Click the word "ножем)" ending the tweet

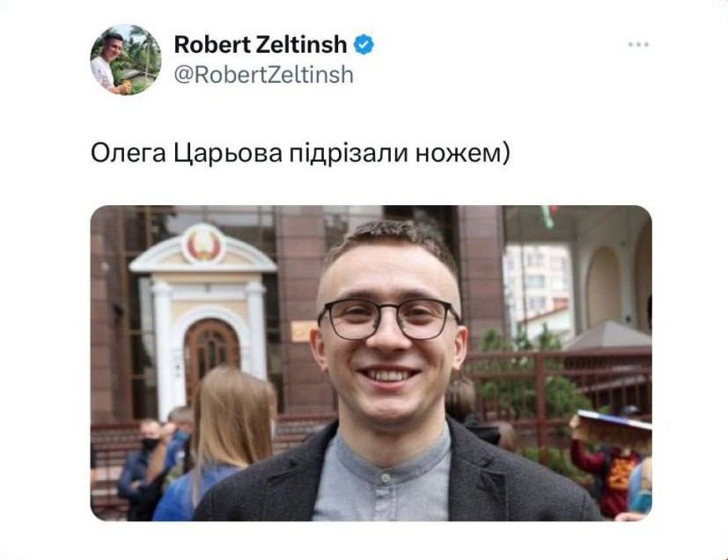tap(462, 154)
